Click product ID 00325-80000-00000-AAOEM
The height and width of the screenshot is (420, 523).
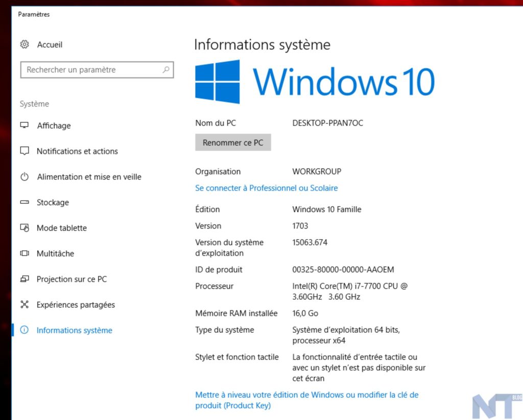pyautogui.click(x=343, y=269)
